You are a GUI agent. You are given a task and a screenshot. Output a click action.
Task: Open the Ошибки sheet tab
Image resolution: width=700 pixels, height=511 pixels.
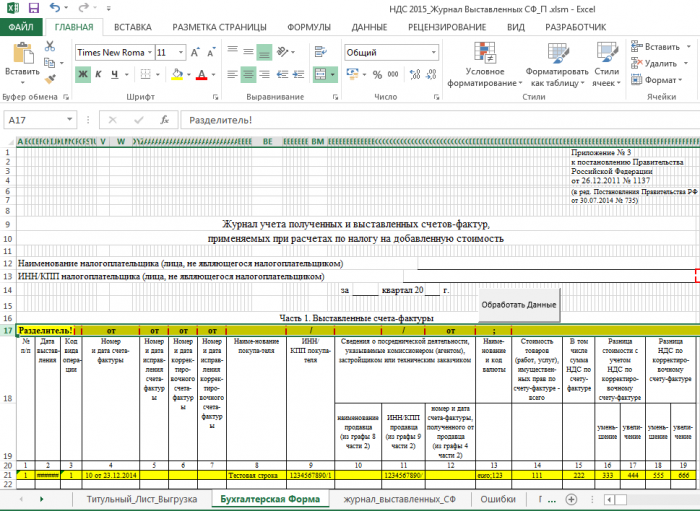(498, 499)
